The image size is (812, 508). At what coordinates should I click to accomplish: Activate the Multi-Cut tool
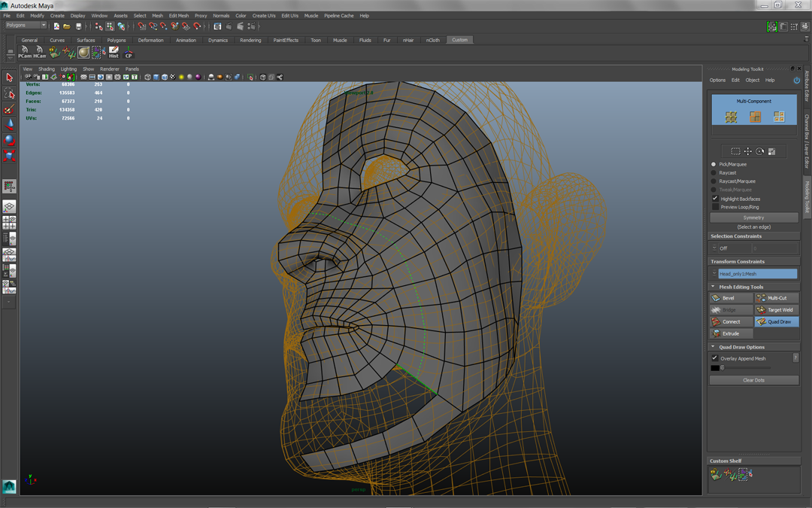coord(776,297)
